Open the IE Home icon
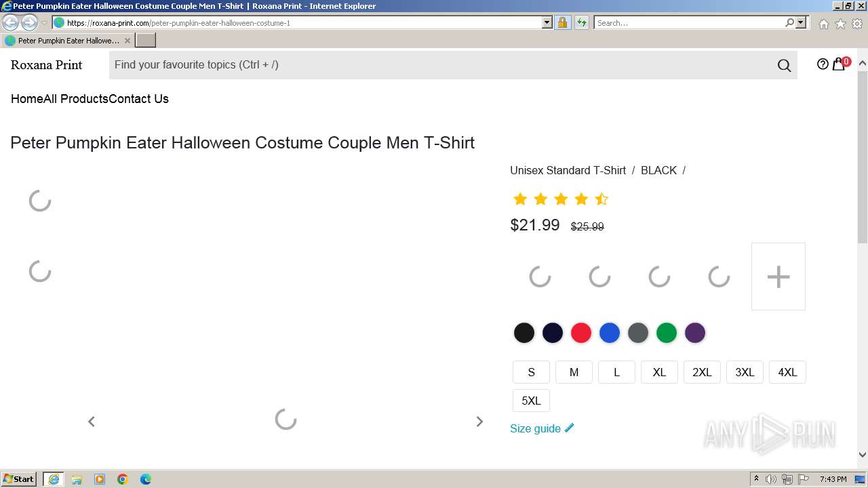Viewport: 868px width, 488px height. (x=823, y=24)
